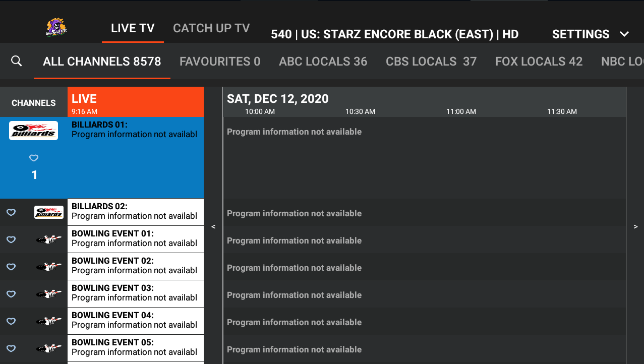Viewport: 644px width, 364px height.
Task: Advance guide timeline with right arrow
Action: click(635, 227)
